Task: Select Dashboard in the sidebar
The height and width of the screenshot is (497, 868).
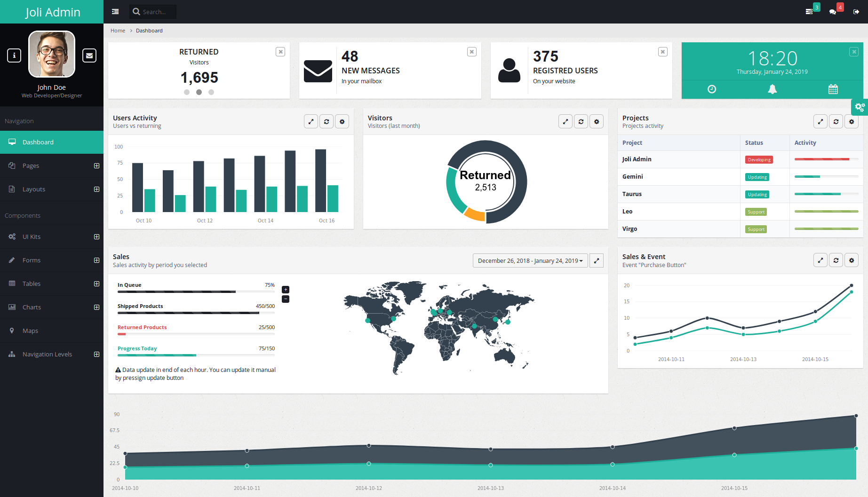Action: [x=38, y=142]
